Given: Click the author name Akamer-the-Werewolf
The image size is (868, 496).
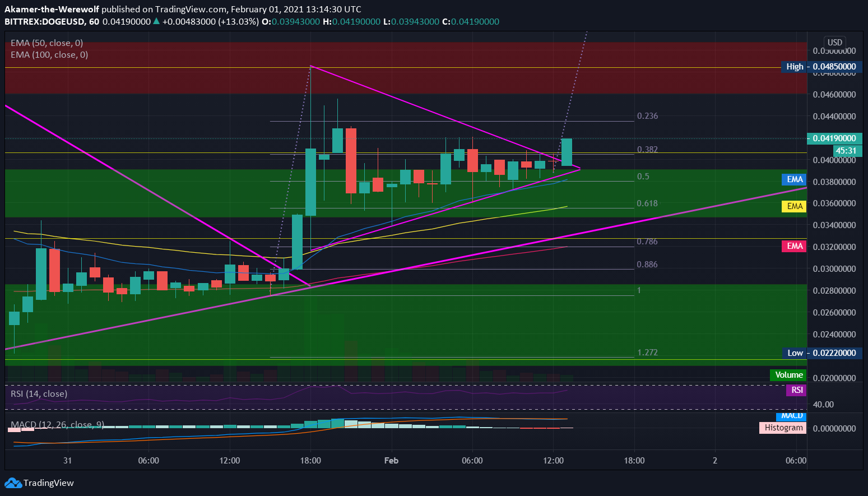Looking at the screenshot, I should [52, 9].
